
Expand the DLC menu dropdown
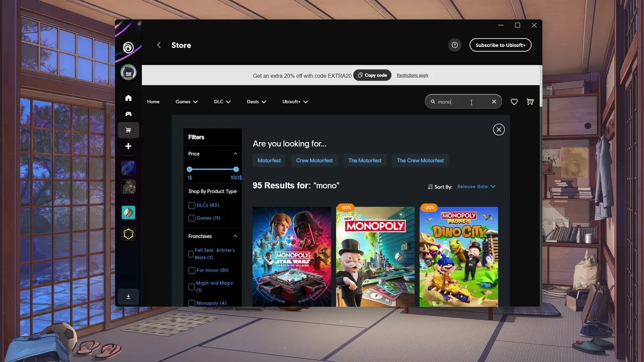pos(222,102)
